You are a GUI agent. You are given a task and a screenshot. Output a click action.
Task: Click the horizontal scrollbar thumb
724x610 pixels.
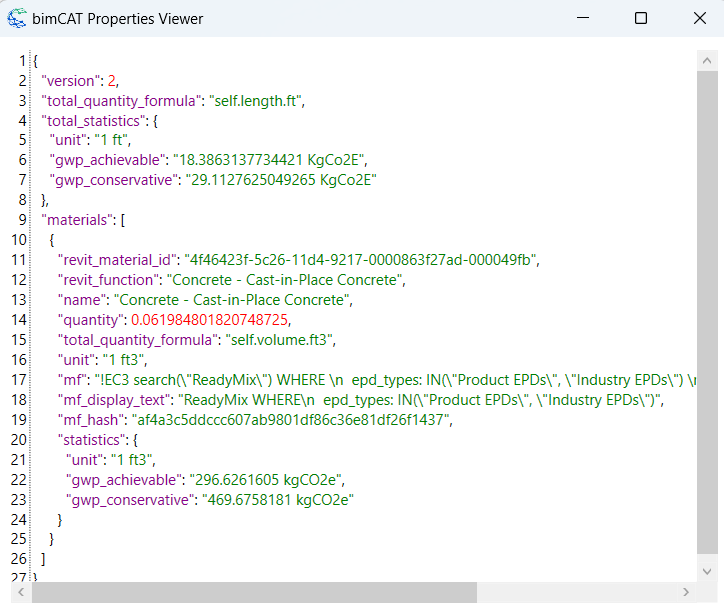(250, 592)
